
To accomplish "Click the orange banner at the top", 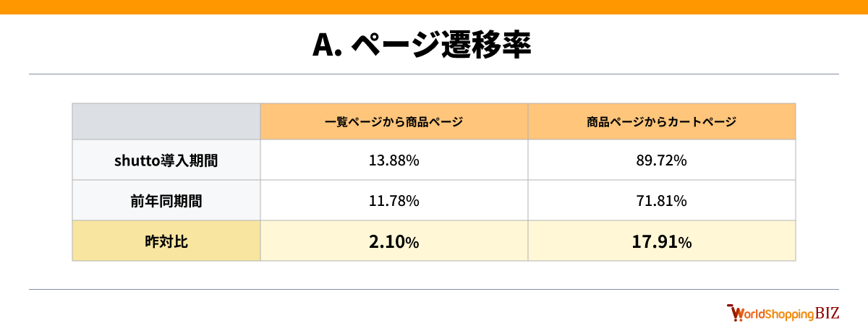I will [x=434, y=7].
